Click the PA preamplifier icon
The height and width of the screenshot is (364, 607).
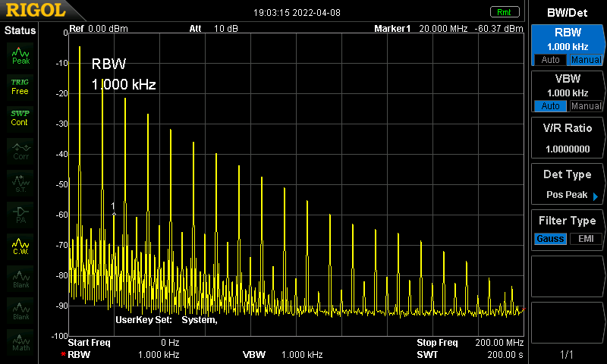click(20, 214)
